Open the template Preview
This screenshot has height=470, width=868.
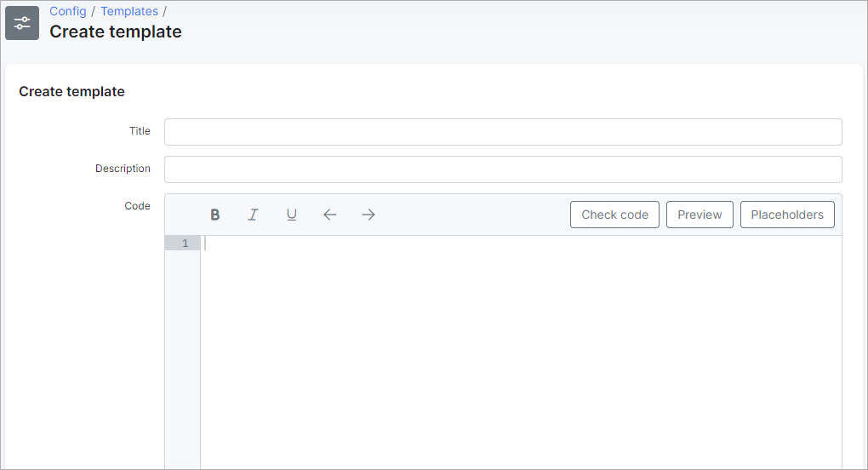pos(700,215)
